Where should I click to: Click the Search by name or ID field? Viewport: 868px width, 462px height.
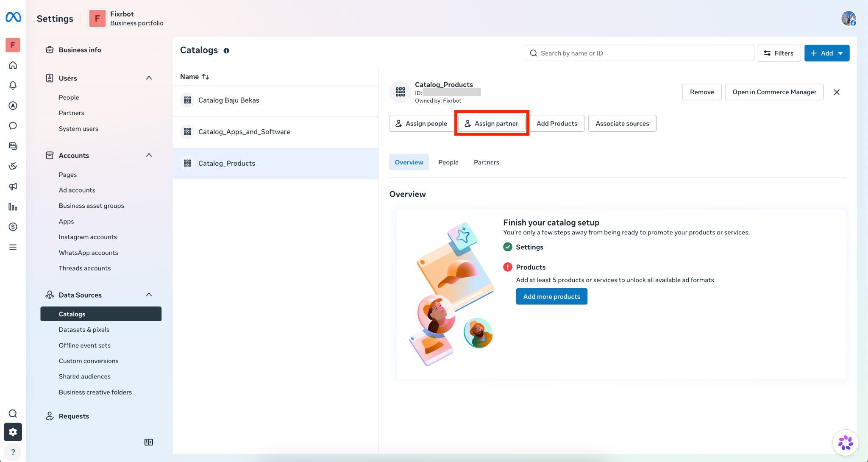639,53
